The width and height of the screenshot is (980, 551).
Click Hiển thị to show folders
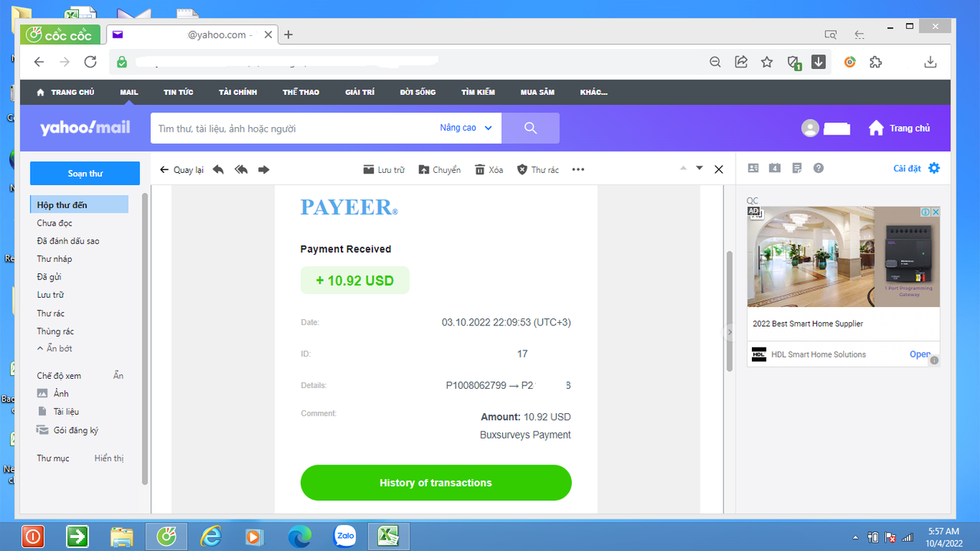tap(109, 458)
